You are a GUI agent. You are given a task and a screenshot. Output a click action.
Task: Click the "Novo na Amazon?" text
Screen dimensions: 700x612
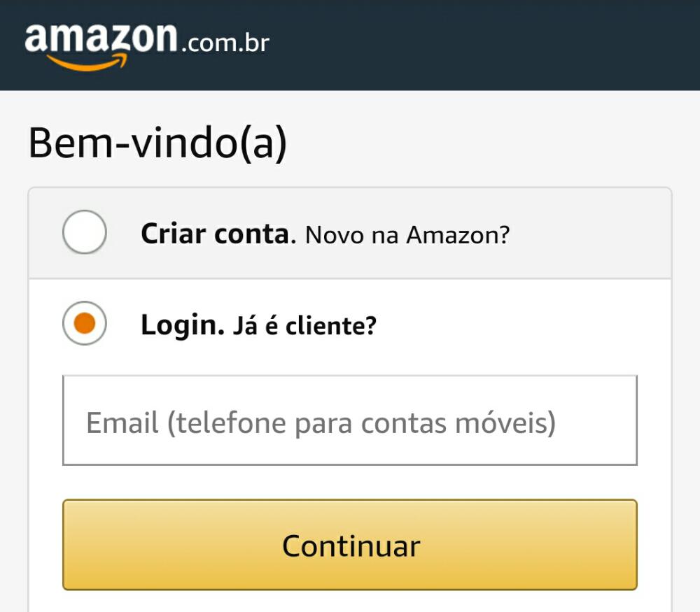[407, 235]
